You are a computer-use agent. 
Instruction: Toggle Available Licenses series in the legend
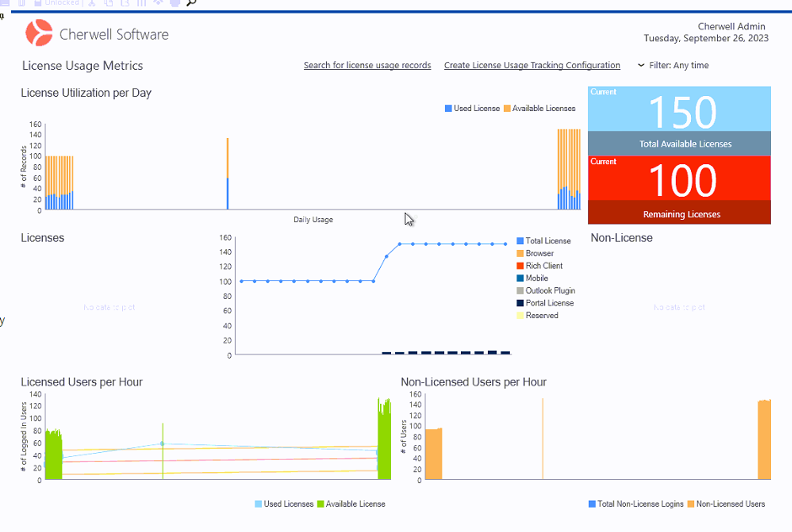pos(542,108)
